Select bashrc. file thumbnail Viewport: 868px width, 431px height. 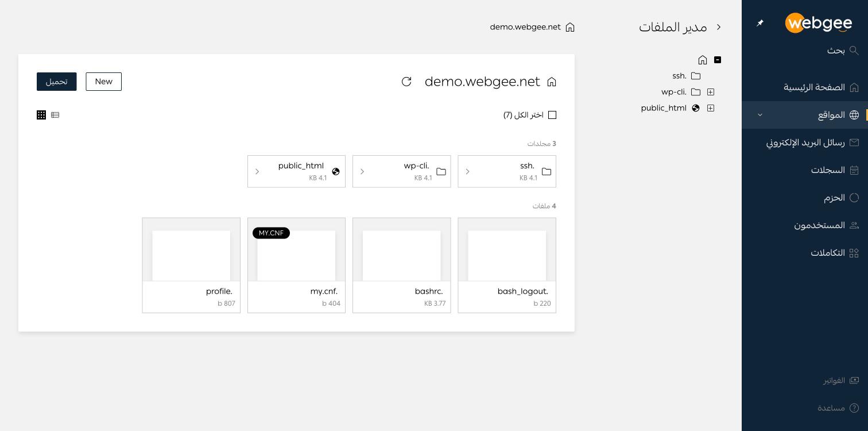[x=402, y=249]
